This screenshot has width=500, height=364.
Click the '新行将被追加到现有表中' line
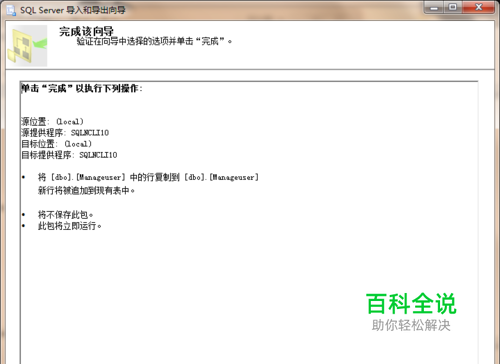(x=86, y=191)
